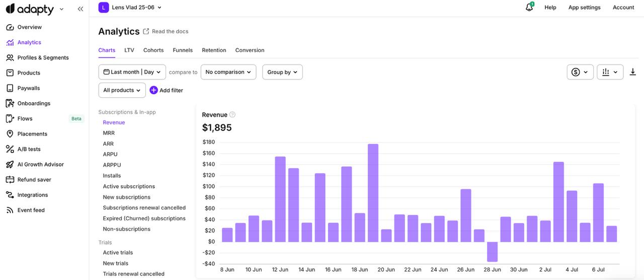Click the A/B tests icon
The image size is (644, 280).
coord(10,149)
